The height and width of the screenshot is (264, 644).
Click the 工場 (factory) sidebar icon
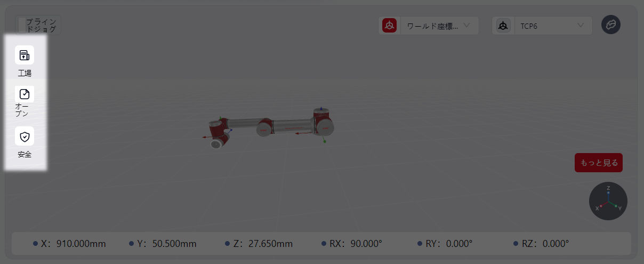tap(25, 55)
